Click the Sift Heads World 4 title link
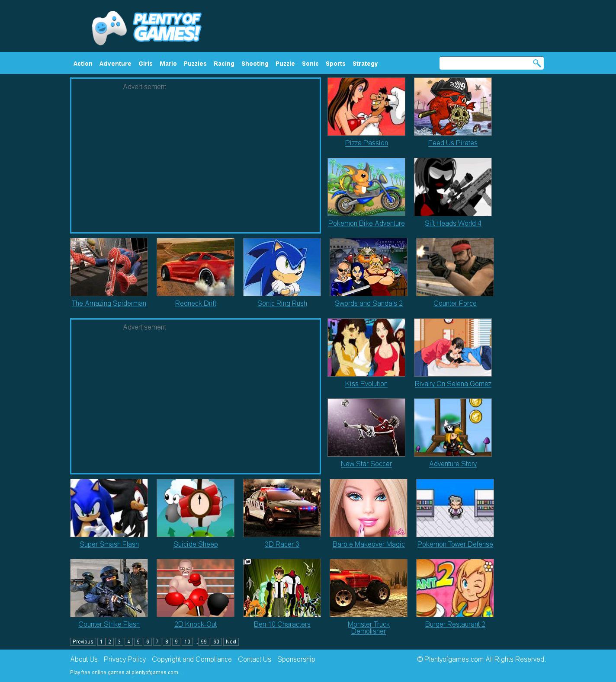The image size is (616, 682). [x=453, y=224]
